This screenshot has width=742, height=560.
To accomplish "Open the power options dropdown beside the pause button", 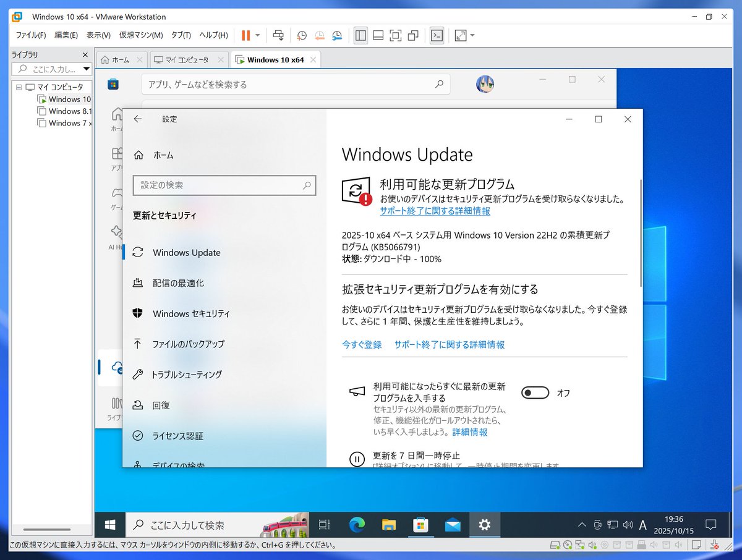I will point(258,35).
